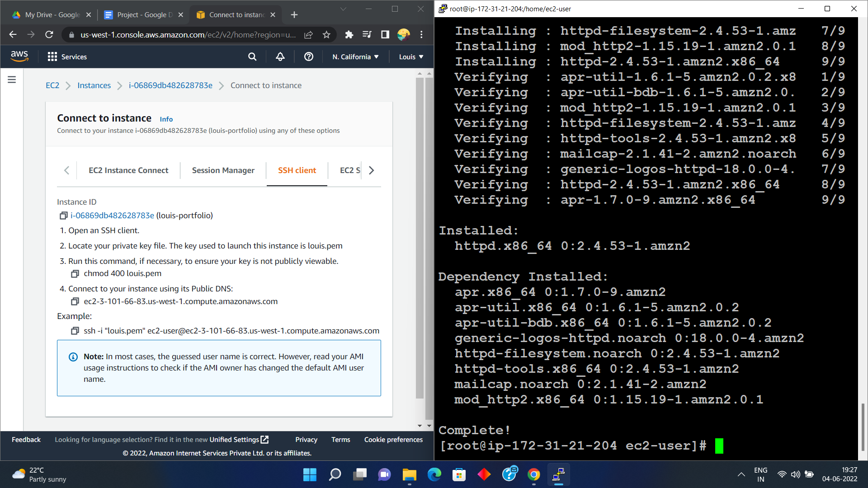Click the EC2 breadcrumb navigation icon
Screen dimensions: 868x488
52,85
